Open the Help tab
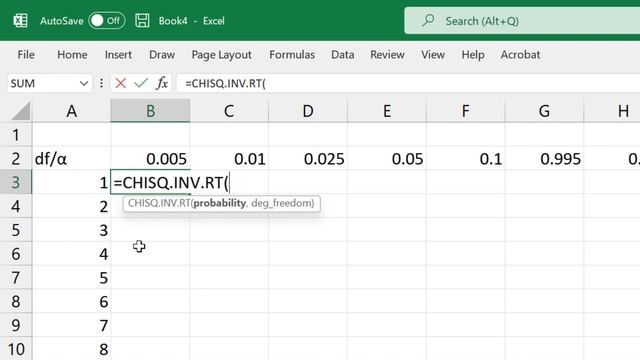Image resolution: width=640 pixels, height=360 pixels. [473, 55]
